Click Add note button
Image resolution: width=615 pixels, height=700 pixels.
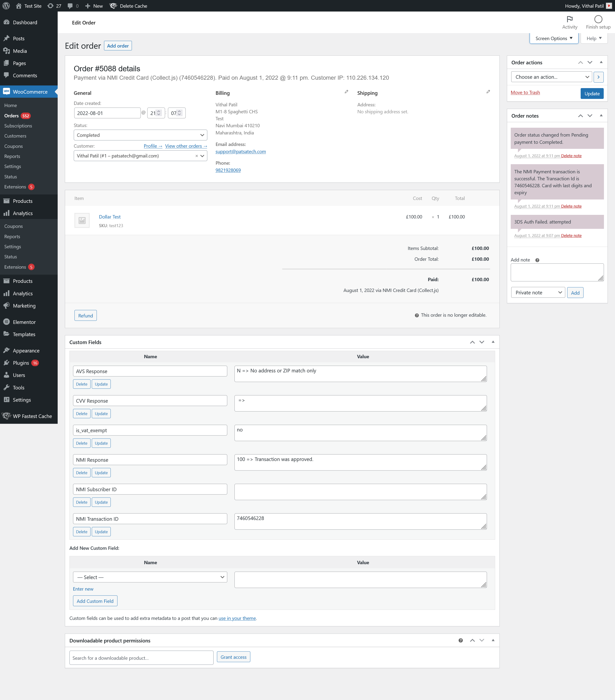point(575,292)
